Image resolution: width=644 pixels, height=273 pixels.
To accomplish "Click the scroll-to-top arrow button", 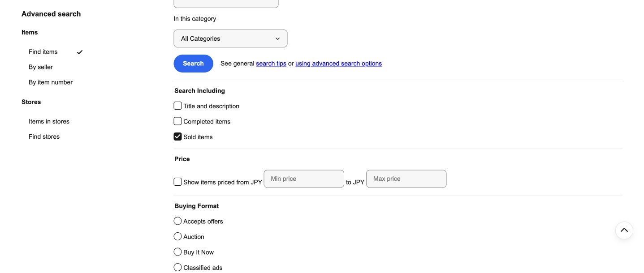I will (624, 230).
